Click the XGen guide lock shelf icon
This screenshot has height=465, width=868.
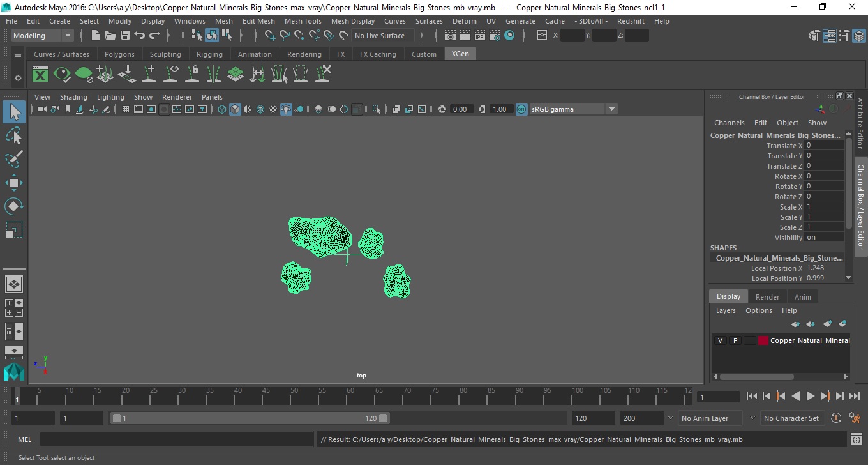click(192, 75)
